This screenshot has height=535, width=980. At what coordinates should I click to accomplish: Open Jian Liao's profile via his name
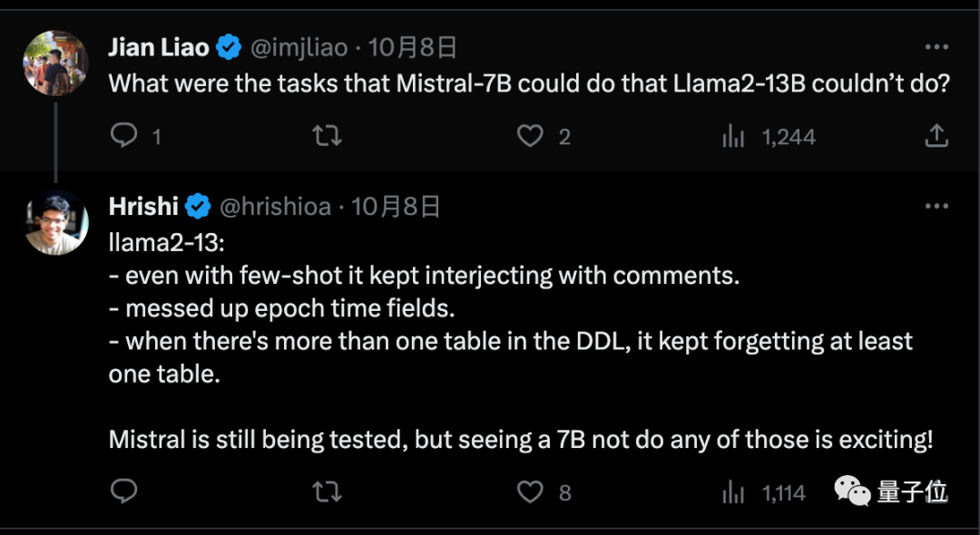[x=157, y=47]
